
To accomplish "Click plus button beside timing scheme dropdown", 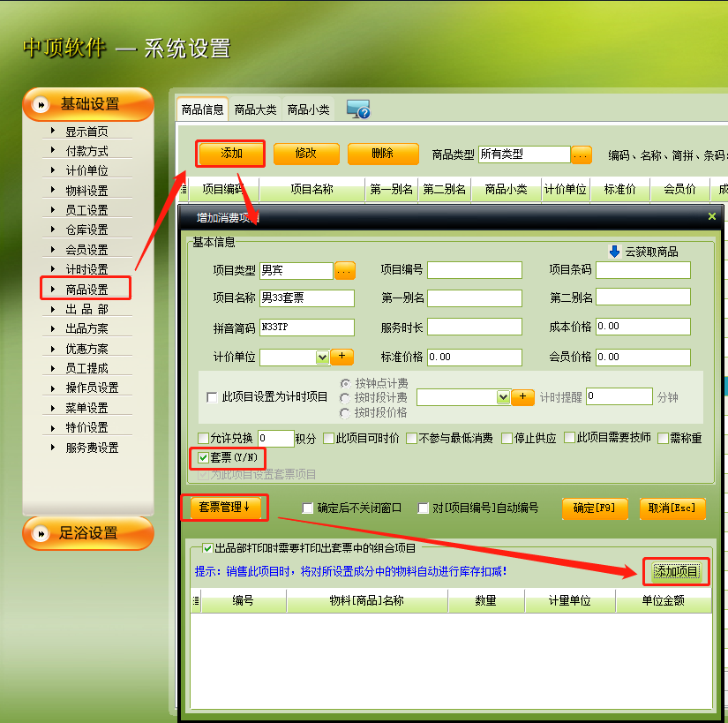I will pyautogui.click(x=522, y=397).
